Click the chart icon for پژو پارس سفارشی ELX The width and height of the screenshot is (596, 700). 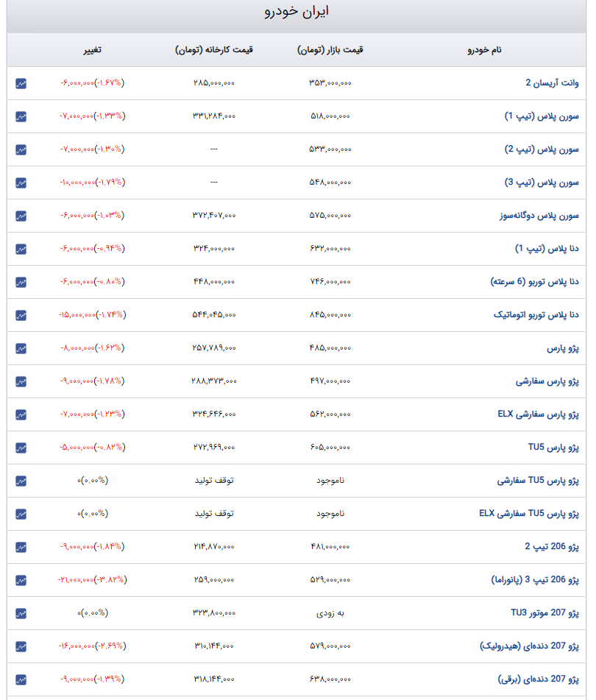coord(21,414)
